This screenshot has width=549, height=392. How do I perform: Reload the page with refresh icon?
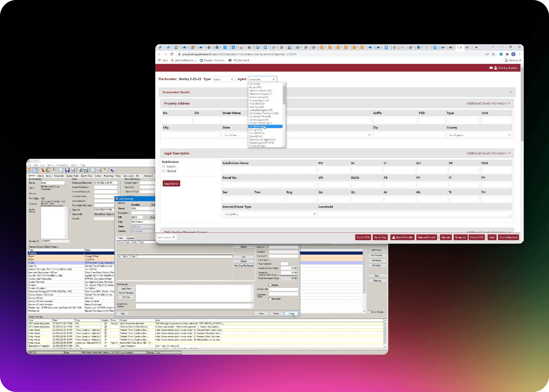[172, 54]
